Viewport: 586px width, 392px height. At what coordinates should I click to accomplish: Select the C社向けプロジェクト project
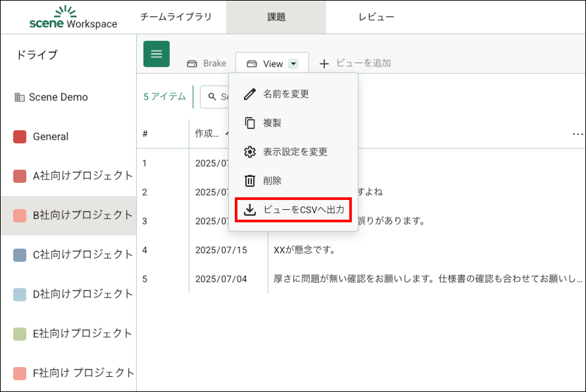82,255
